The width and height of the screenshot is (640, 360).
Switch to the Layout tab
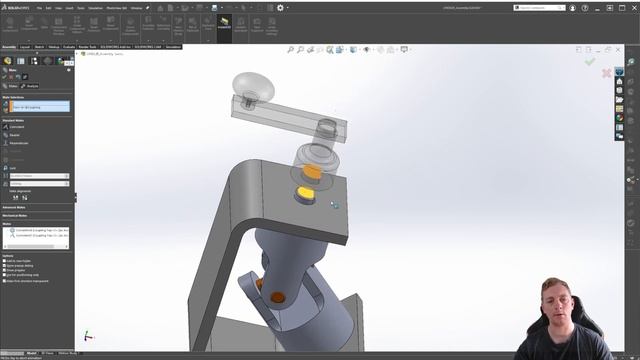pyautogui.click(x=25, y=47)
